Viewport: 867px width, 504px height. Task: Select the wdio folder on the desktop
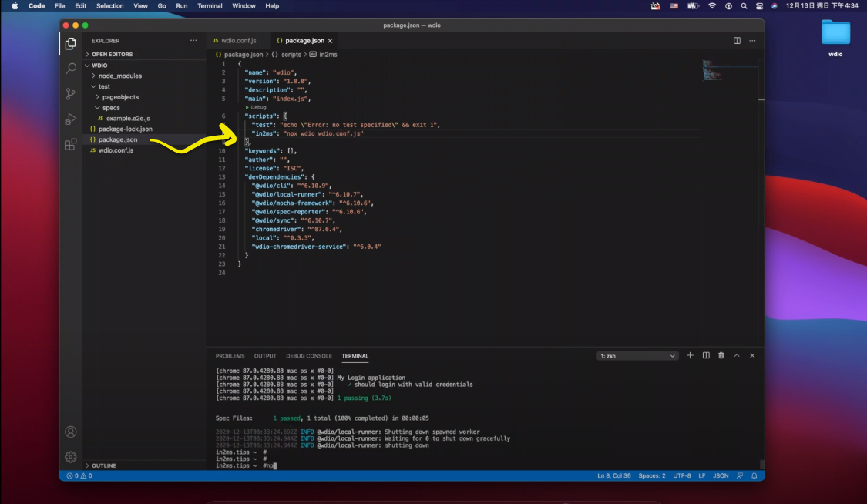pyautogui.click(x=835, y=38)
